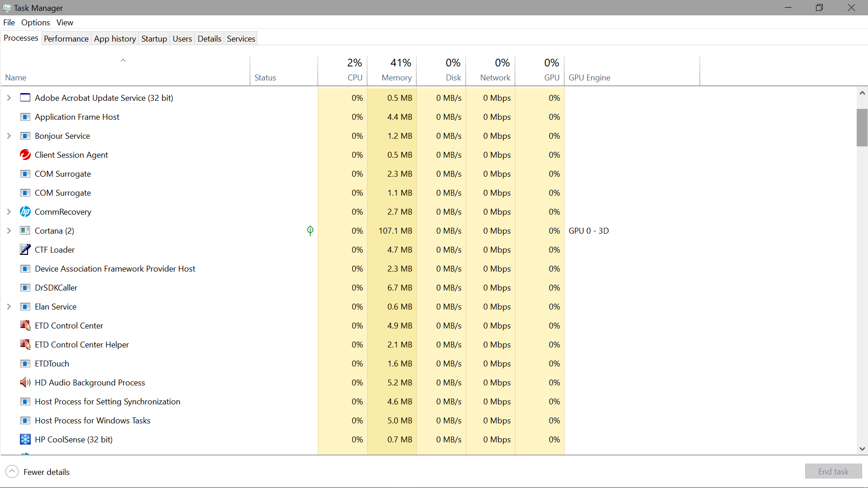Open the View menu
The width and height of the screenshot is (868, 488).
point(65,22)
